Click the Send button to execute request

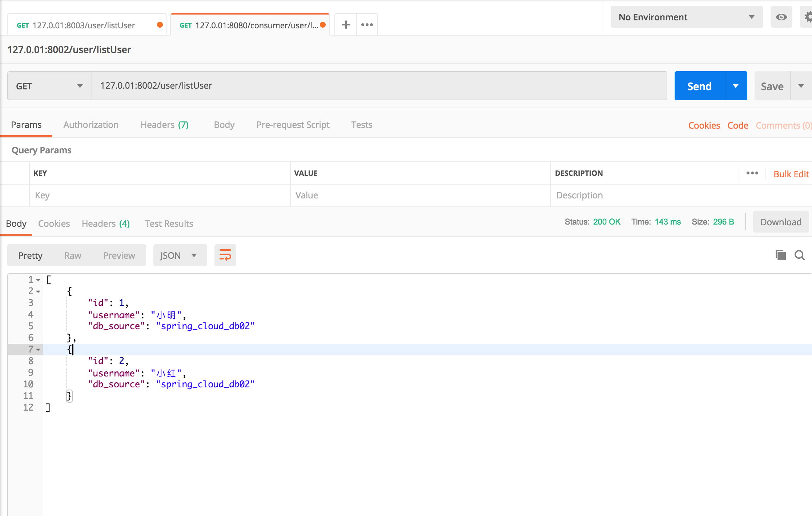[x=700, y=85]
